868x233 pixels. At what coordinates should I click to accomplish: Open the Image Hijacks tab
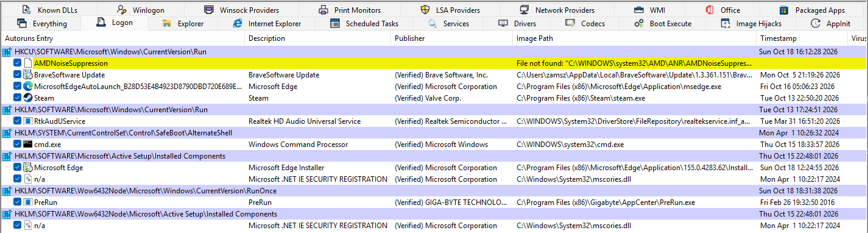pyautogui.click(x=750, y=24)
